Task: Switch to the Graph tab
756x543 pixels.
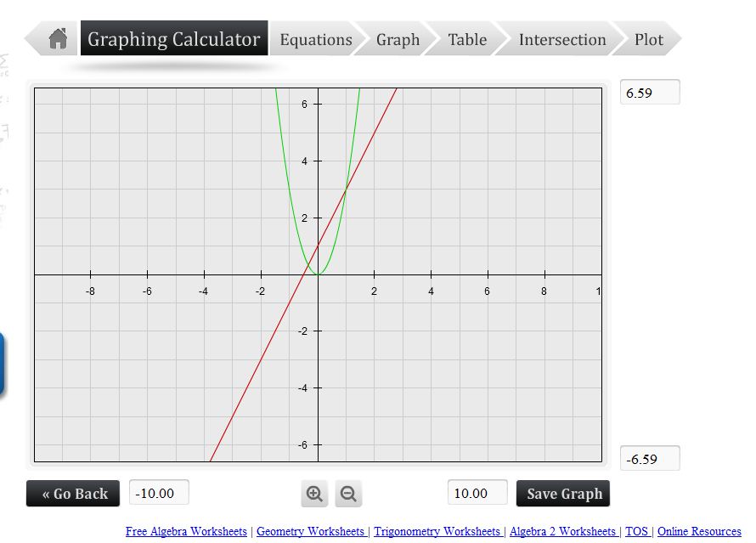Action: pos(398,39)
